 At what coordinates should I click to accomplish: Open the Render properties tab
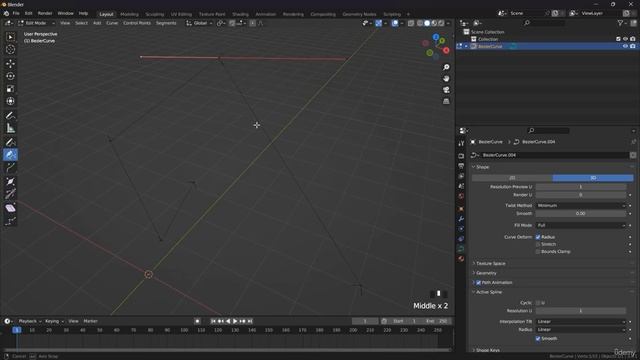(x=461, y=156)
